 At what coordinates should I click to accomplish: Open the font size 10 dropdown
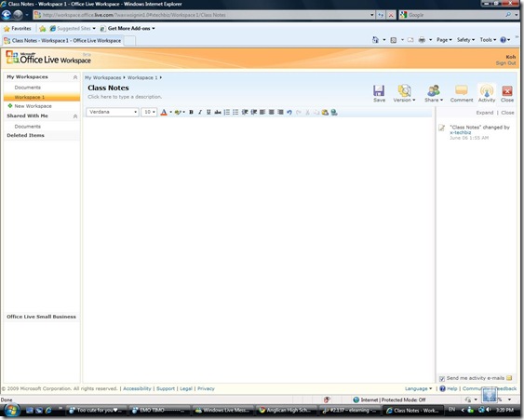[x=149, y=112]
